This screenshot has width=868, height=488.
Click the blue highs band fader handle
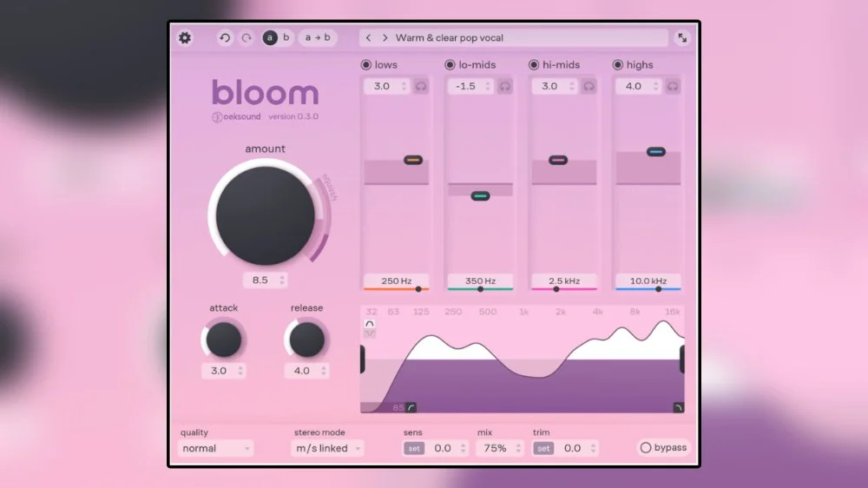point(656,152)
